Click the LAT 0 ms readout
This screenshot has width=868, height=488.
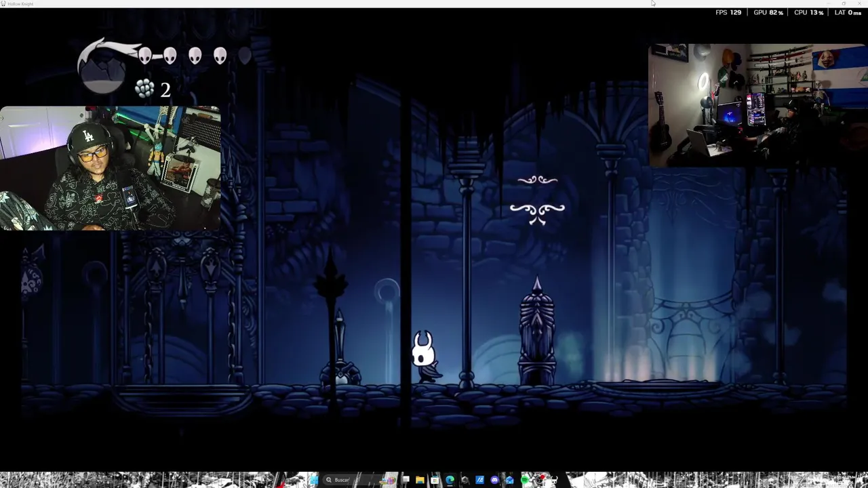848,12
